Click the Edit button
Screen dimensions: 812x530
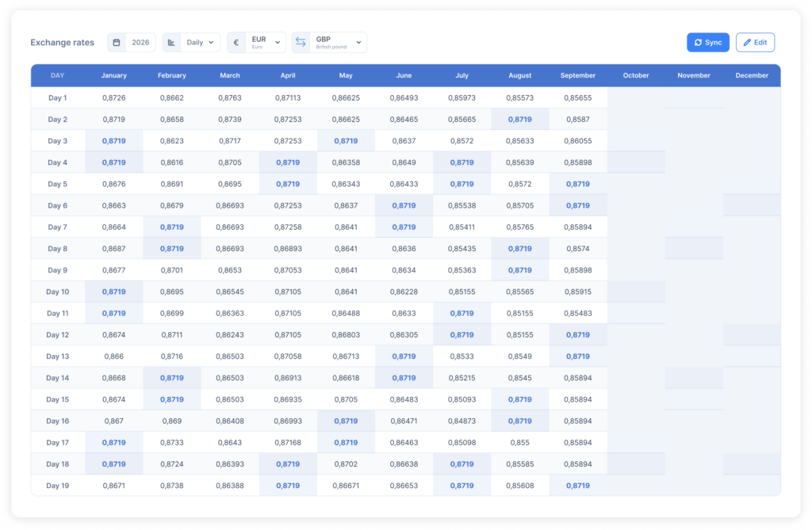coord(755,43)
